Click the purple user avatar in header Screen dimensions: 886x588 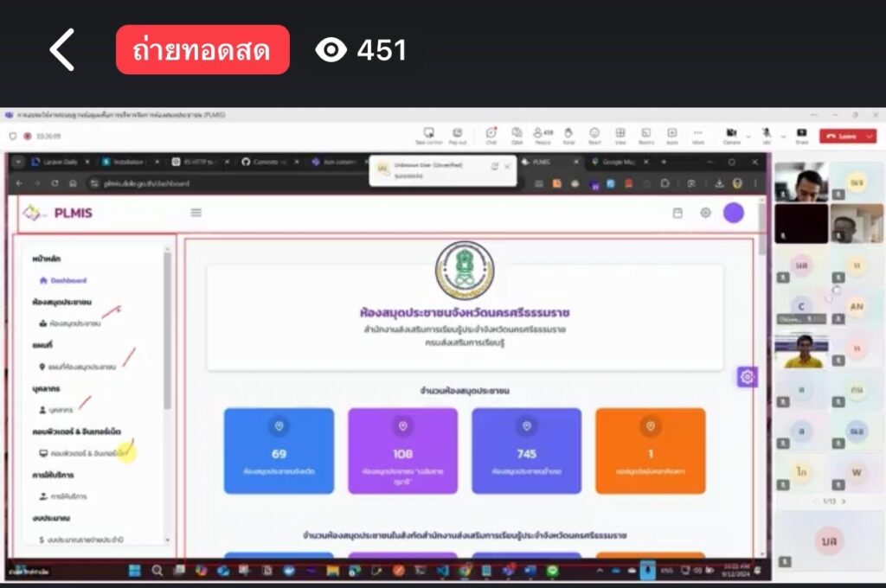pos(734,213)
